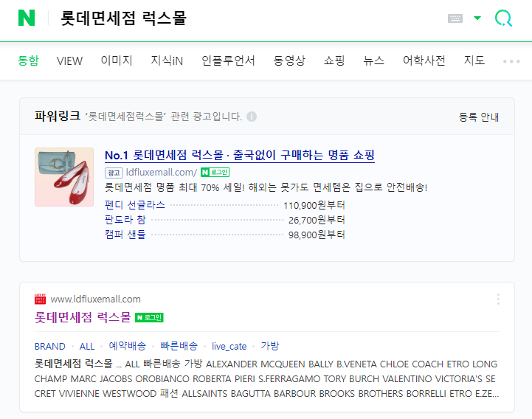Select the 뉴스 tab
Viewport: 532px width, 419px height.
(374, 60)
